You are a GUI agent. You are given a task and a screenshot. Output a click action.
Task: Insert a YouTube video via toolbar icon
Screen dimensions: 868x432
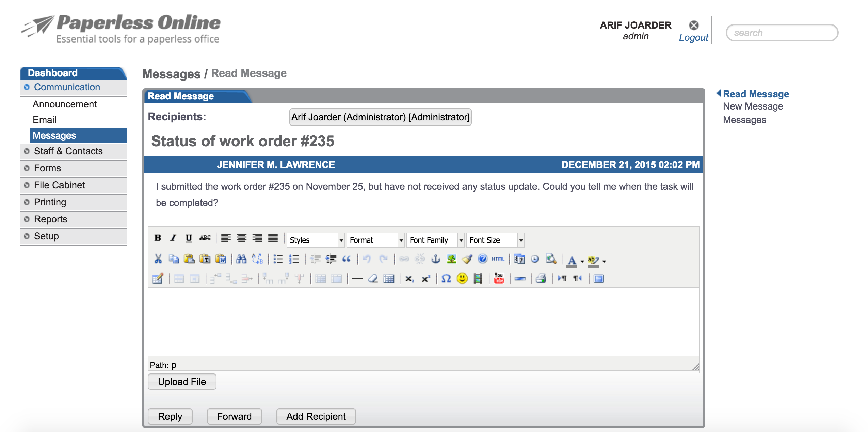(x=499, y=279)
